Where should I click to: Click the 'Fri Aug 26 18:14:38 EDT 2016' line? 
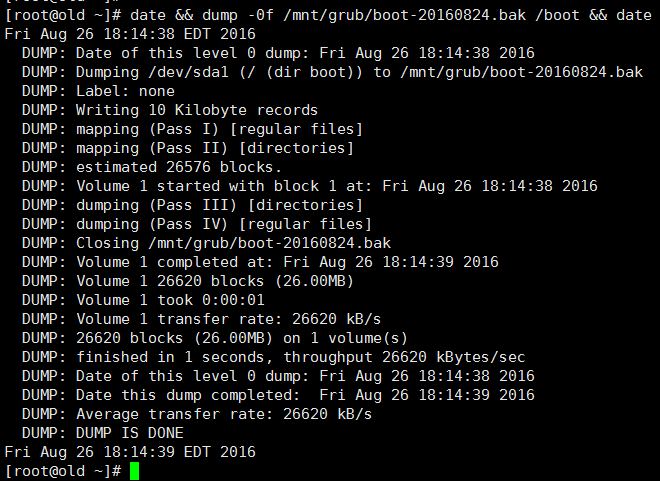pos(130,34)
